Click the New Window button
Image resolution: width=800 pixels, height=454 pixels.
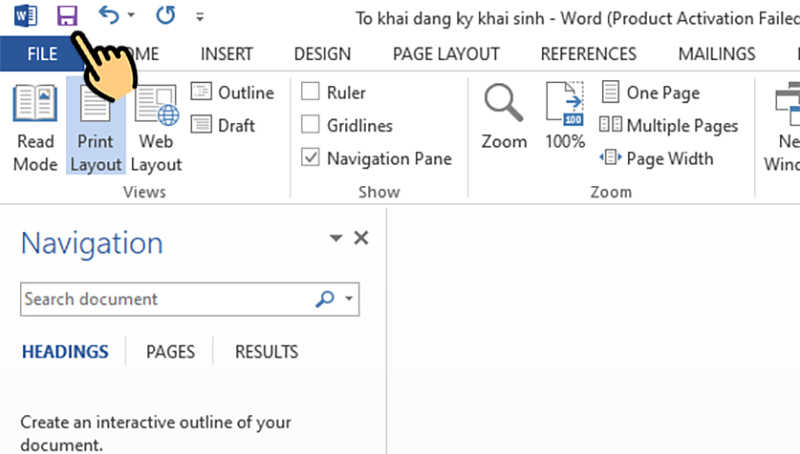pyautogui.click(x=782, y=128)
